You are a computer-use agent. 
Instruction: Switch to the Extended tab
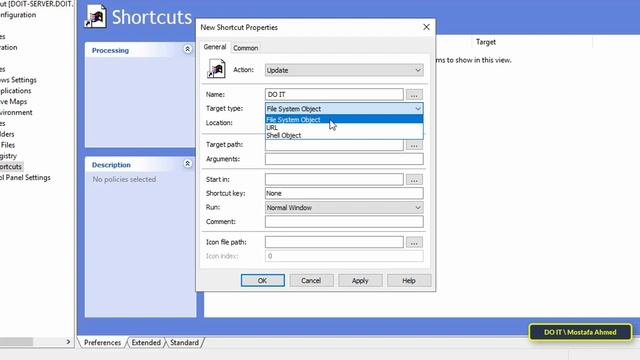146,342
